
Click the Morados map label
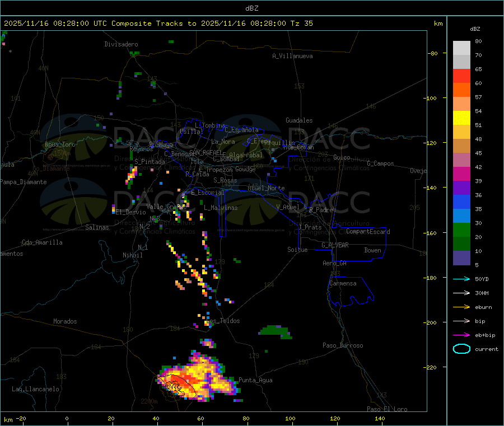65,321
